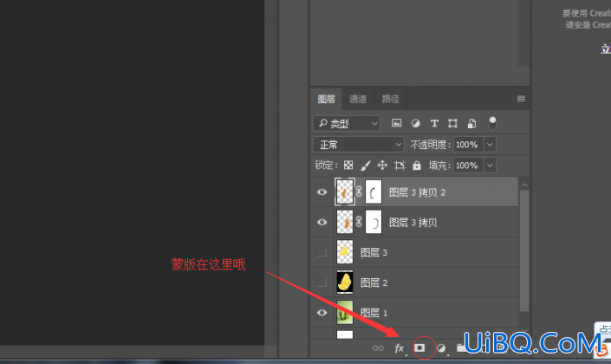Hide layer 图层 1

click(322, 312)
